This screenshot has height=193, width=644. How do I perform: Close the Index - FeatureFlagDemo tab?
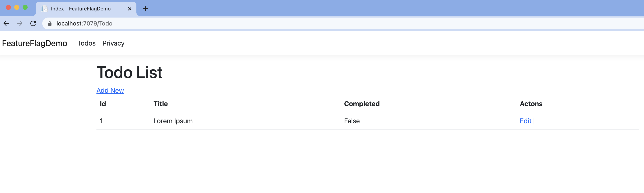[x=130, y=9]
